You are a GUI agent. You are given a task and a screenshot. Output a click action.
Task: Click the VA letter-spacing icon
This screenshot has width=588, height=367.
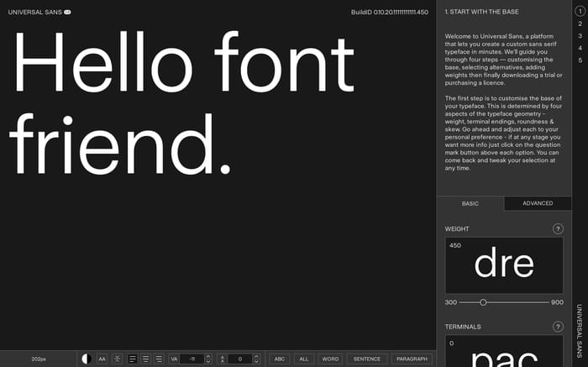174,359
